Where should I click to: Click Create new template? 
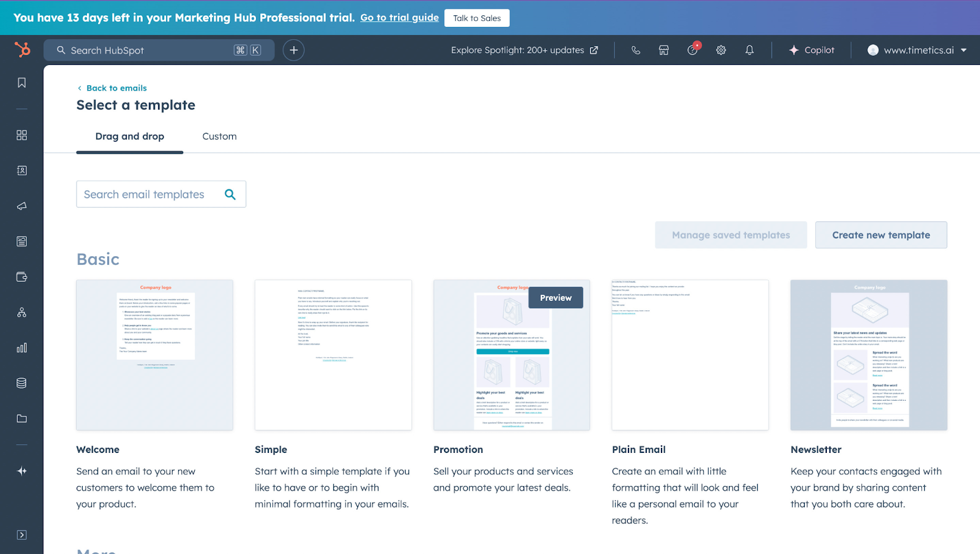pos(881,235)
